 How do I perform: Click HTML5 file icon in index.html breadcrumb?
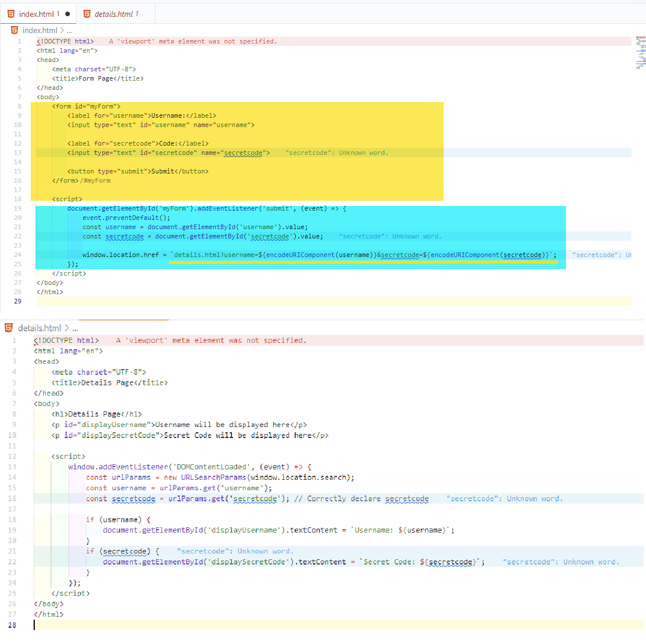[x=14, y=30]
